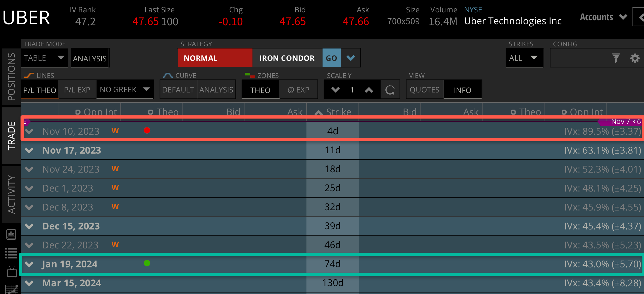
Task: Open the config filter funnel icon
Action: point(616,58)
